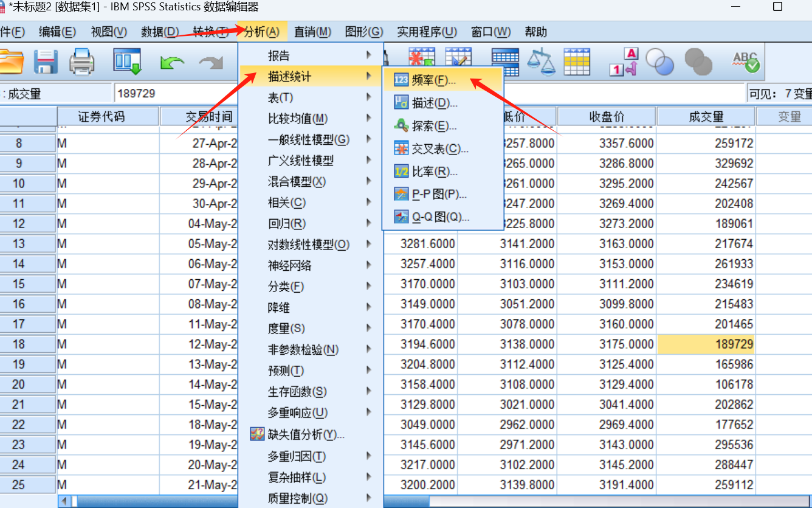Viewport: 812px width, 508px height.
Task: Open the 视图(V) menu
Action: coord(109,32)
